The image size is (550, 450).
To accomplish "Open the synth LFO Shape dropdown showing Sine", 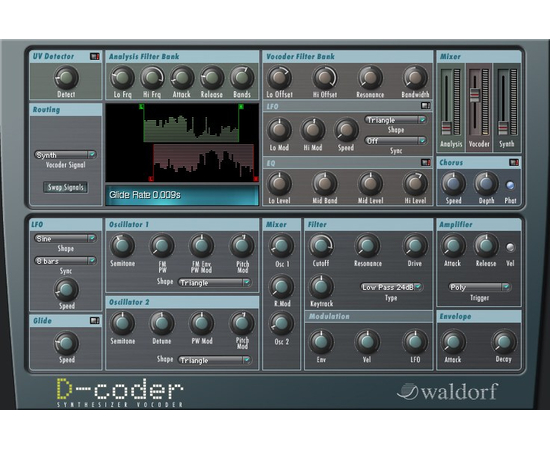I will pyautogui.click(x=65, y=239).
